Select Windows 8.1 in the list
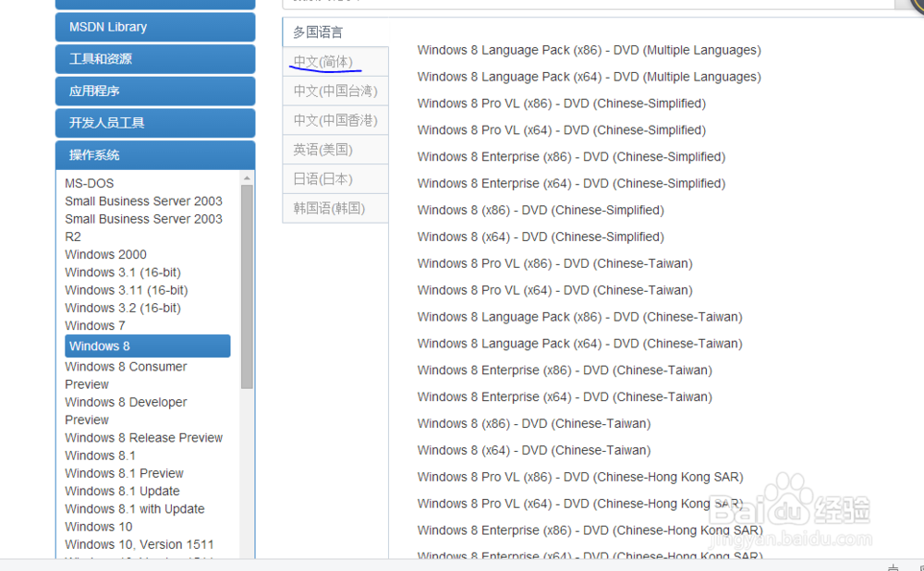This screenshot has width=924, height=571. 100,456
